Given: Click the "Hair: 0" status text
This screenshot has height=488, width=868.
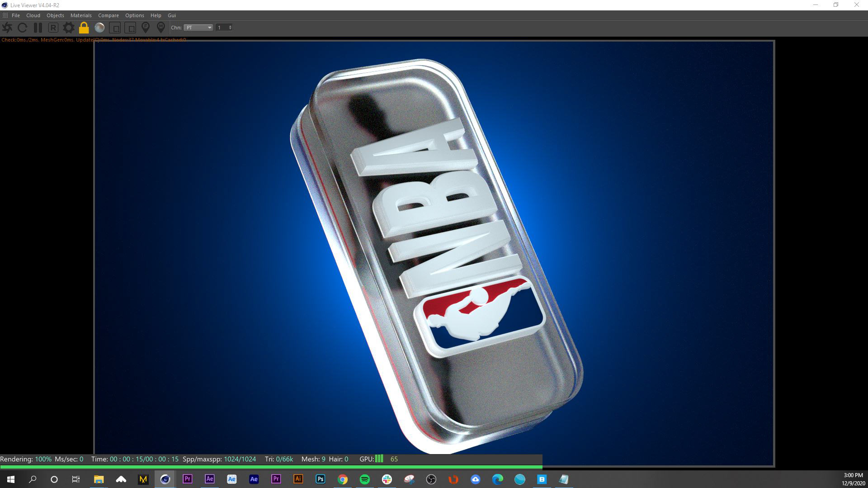Looking at the screenshot, I should tap(339, 459).
